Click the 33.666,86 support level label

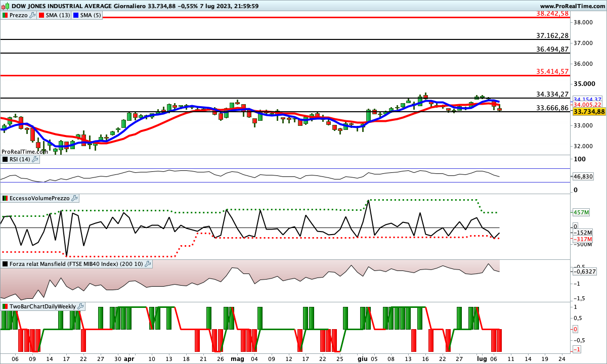pos(552,108)
